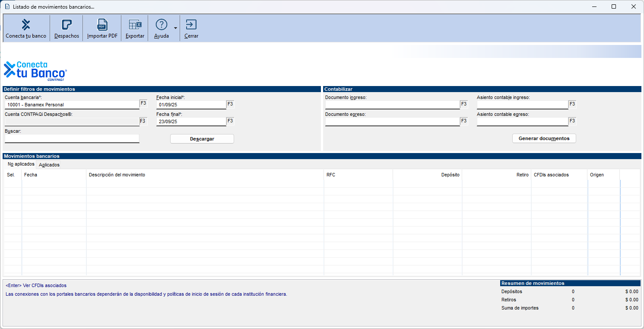Expand the Ayuda dropdown arrow
Image resolution: width=644 pixels, height=329 pixels.
point(175,29)
